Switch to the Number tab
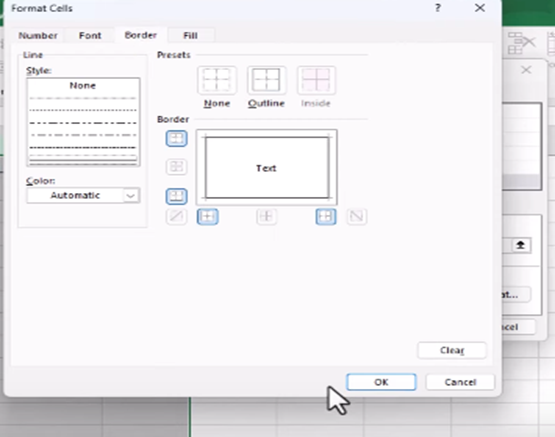The image size is (555, 437). pyautogui.click(x=38, y=35)
